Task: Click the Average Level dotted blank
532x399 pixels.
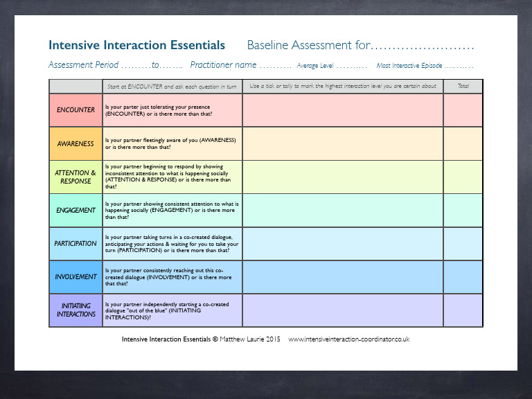Action: [351, 66]
